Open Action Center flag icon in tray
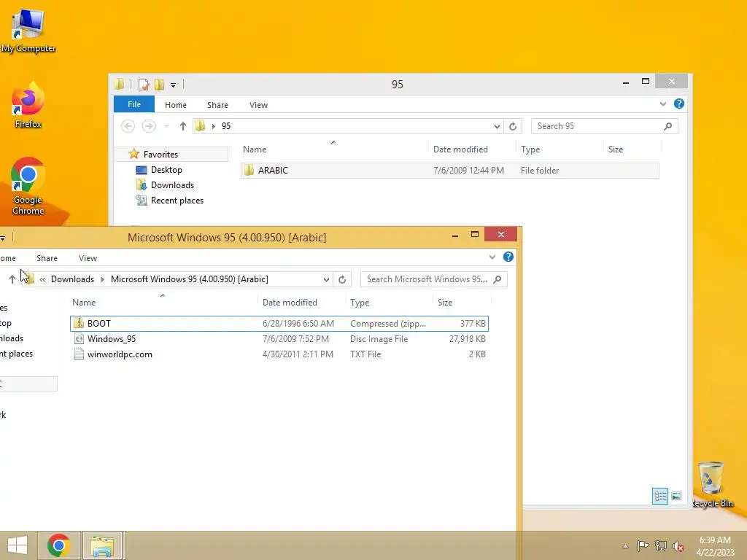 tap(643, 546)
